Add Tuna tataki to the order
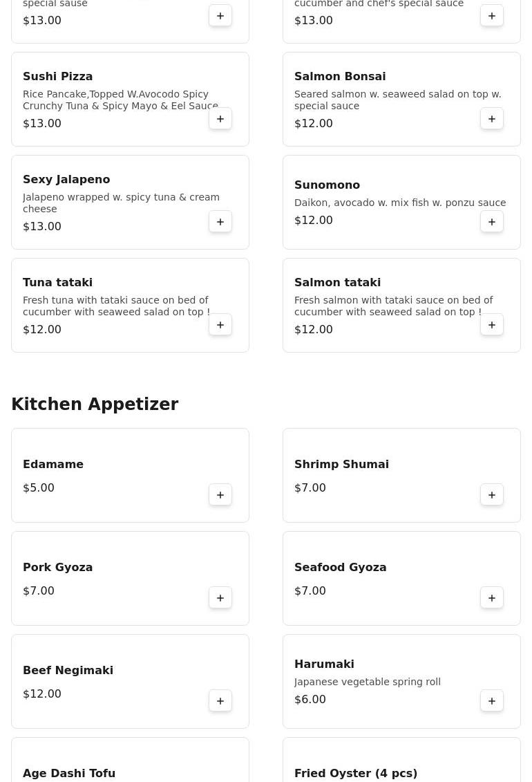This screenshot has height=782, width=532. [220, 325]
